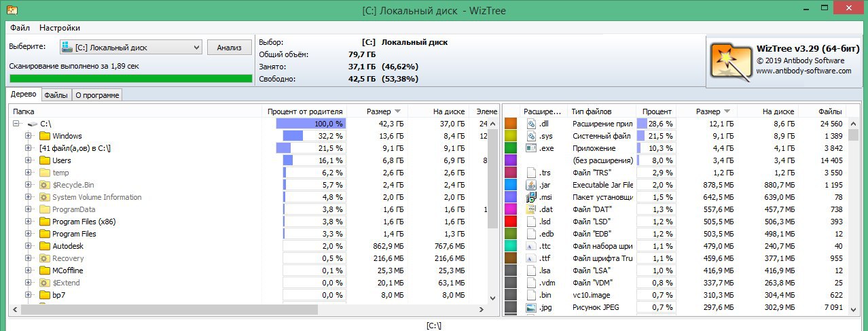Click the www.antibody-software.com text
This screenshot has width=868, height=331.
coord(803,71)
